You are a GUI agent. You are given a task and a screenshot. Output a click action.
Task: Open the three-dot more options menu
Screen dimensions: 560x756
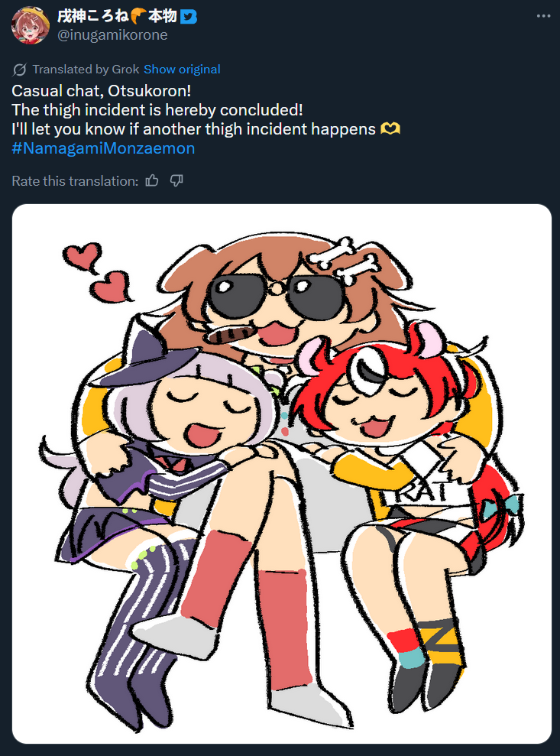[543, 16]
